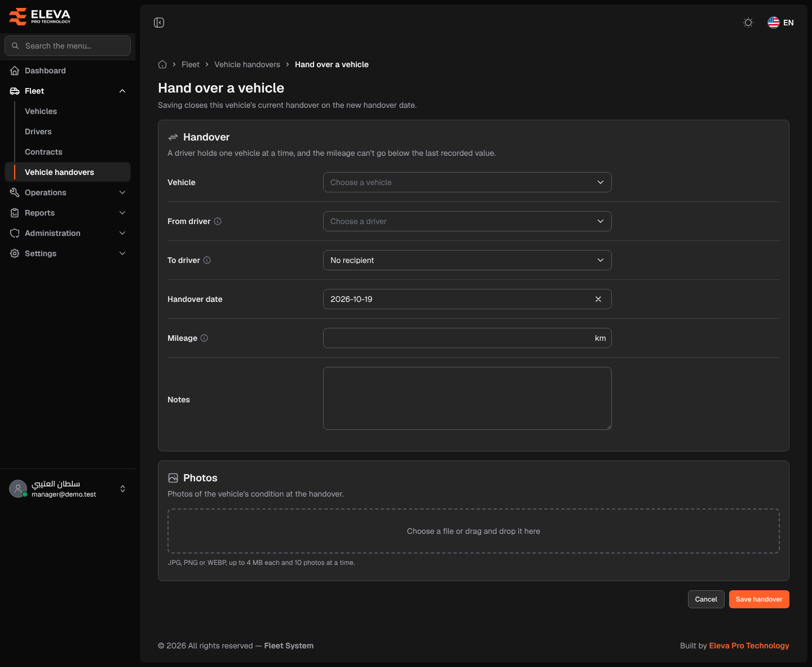Click the Notes text area
Viewport: 812px width, 667px height.
467,398
